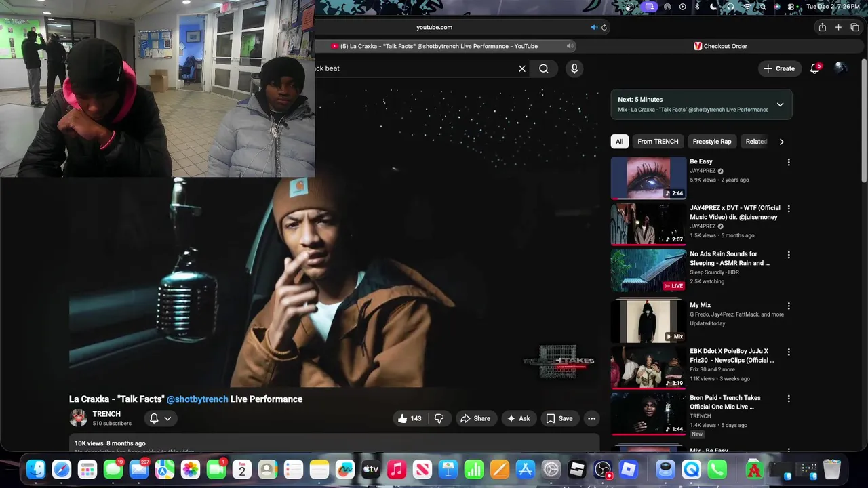Clear the YouTube search box with X

coord(522,68)
